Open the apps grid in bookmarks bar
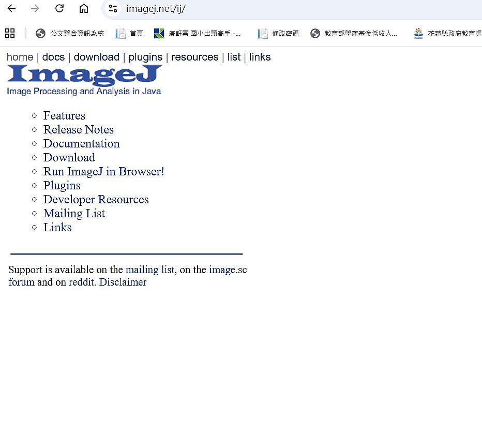Screen dimensions: 482x448 [x=10, y=34]
